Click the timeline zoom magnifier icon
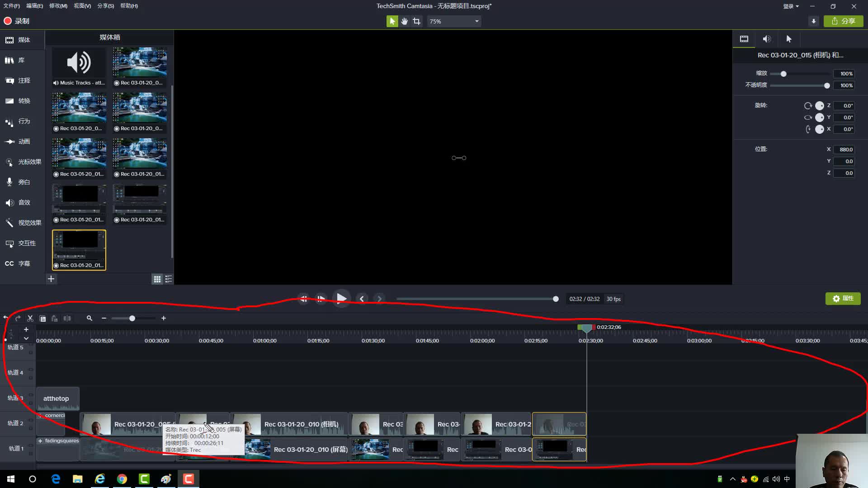868x488 pixels. (90, 319)
